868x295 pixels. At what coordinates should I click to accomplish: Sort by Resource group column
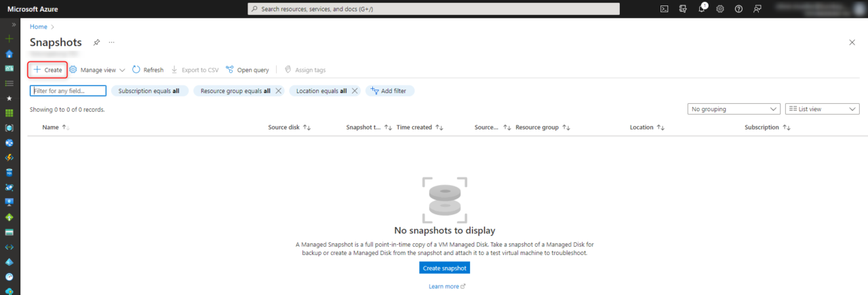tap(542, 127)
